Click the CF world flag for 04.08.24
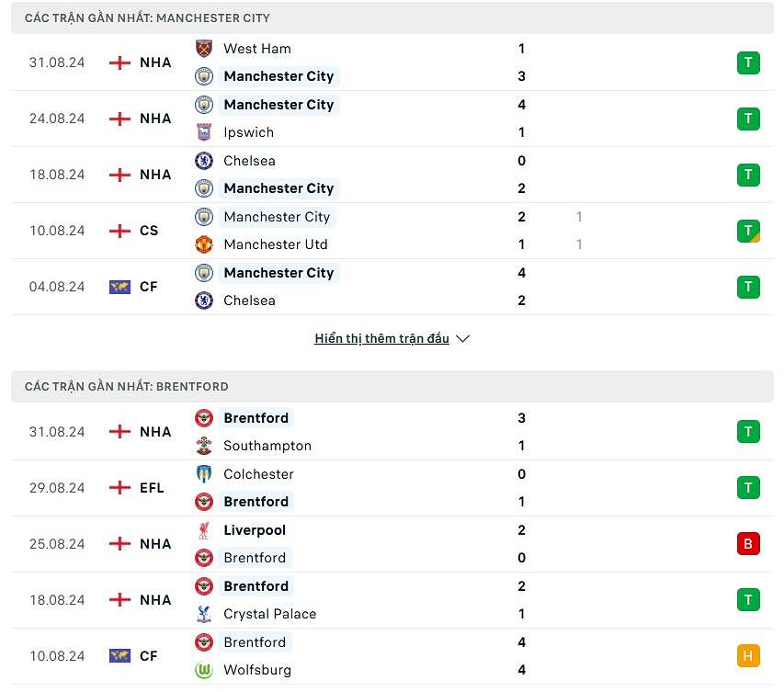The image size is (784, 692). (x=119, y=287)
